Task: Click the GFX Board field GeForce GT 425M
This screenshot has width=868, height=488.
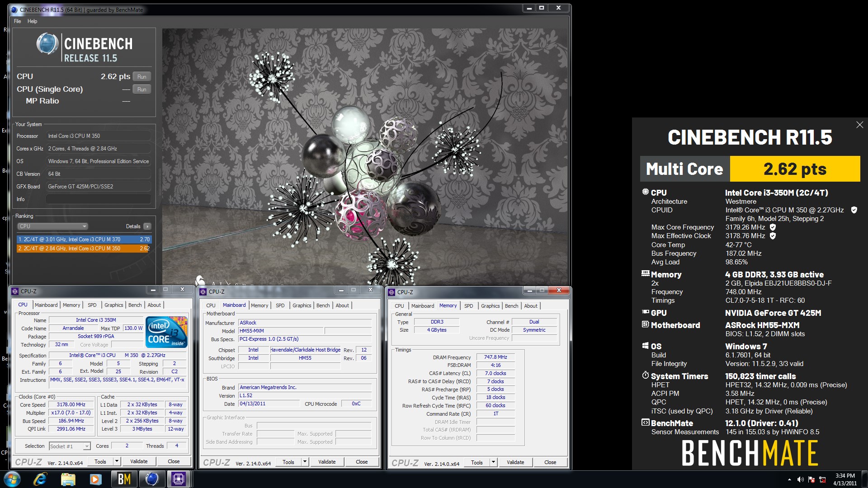Action: click(x=99, y=187)
